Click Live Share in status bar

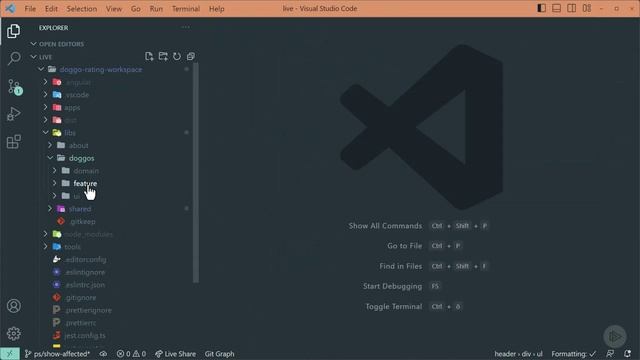[176, 354]
